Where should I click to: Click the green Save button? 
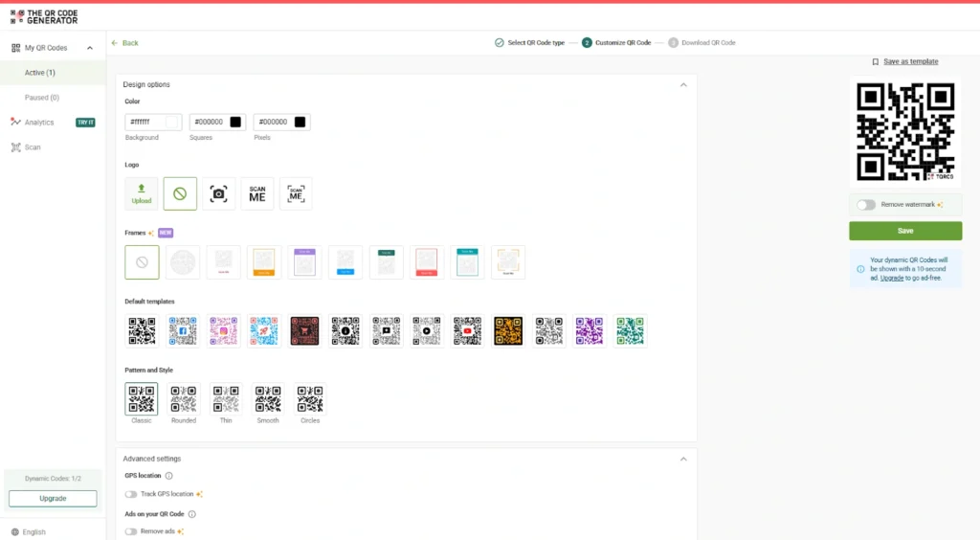click(905, 231)
